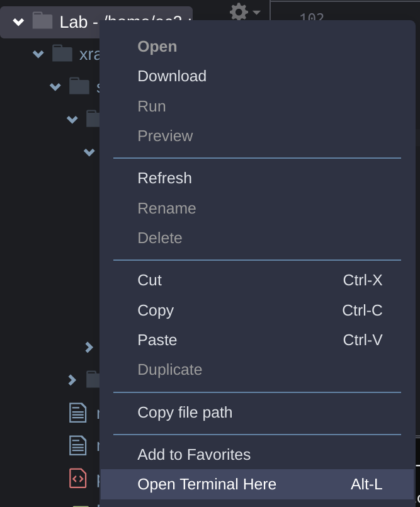Choose Download from the context menu
The image size is (420, 507).
(x=171, y=76)
